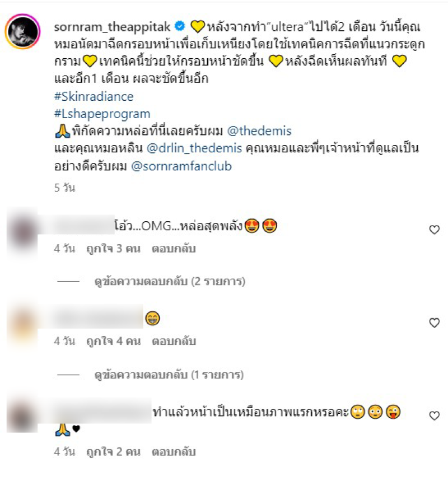Visit the @drlin_thedemis mention
The height and width of the screenshot is (481, 448).
tap(194, 148)
